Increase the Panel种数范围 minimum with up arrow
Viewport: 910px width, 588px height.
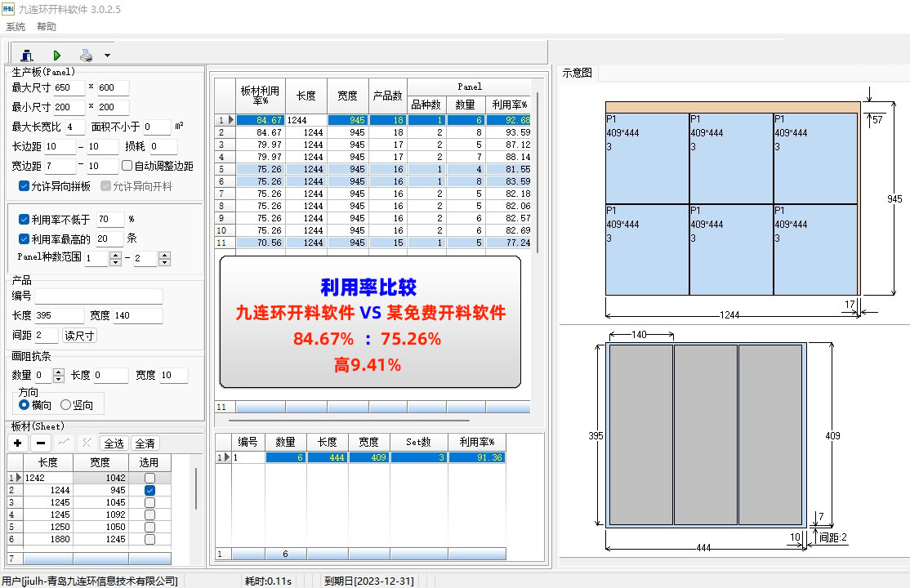115,255
